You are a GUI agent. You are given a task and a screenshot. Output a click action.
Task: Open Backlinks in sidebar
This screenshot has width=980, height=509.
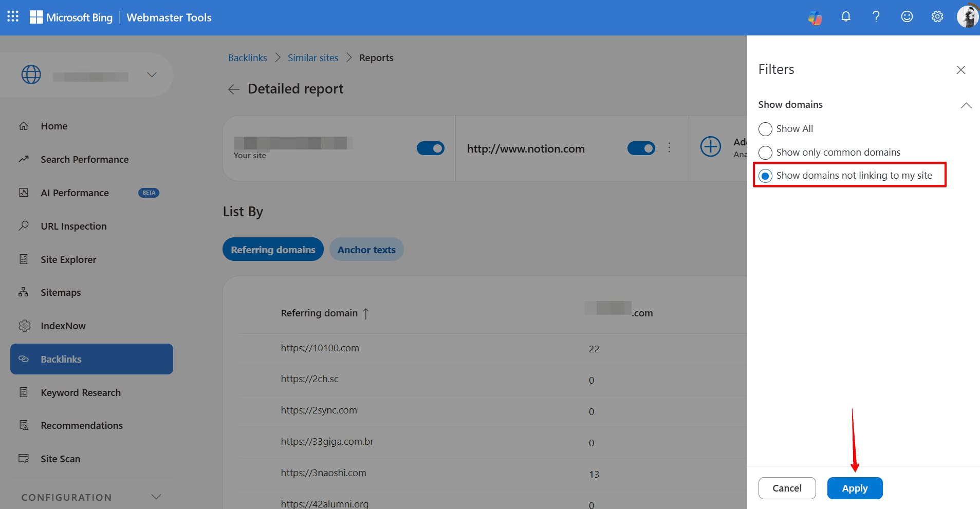[x=91, y=359]
